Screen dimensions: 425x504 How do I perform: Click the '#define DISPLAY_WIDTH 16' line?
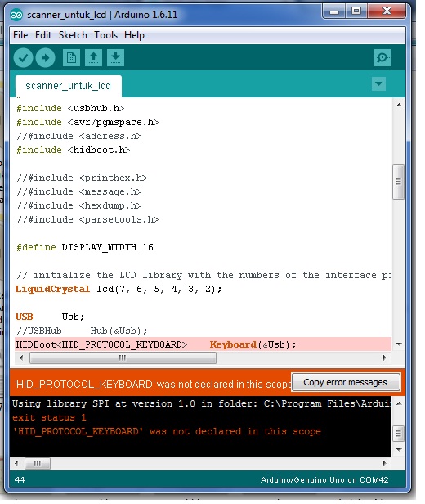85,247
